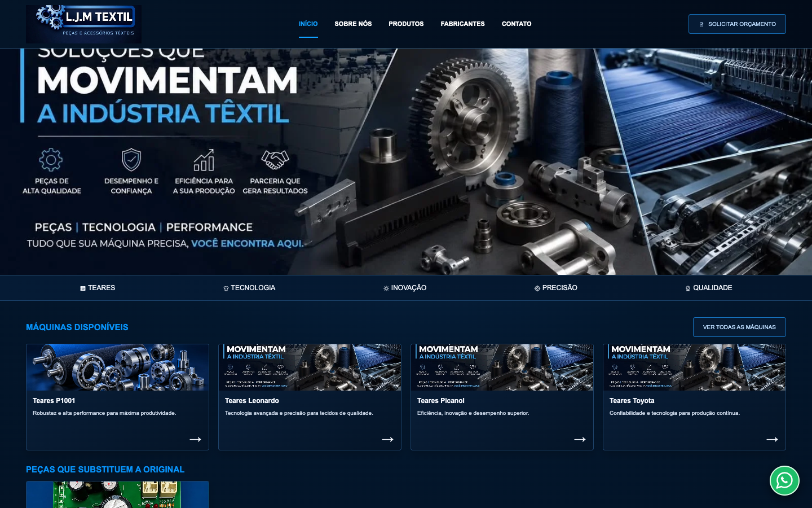Click 'Tecnologia avançada e precisão' description text
The width and height of the screenshot is (812, 508).
(x=299, y=413)
